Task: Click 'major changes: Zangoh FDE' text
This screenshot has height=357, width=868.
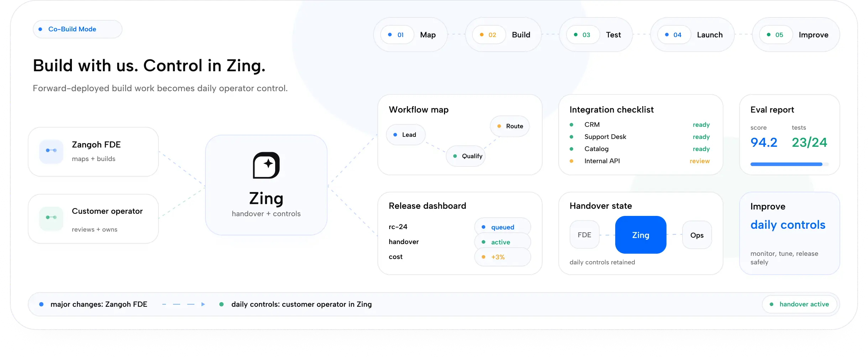Action: coord(99,304)
